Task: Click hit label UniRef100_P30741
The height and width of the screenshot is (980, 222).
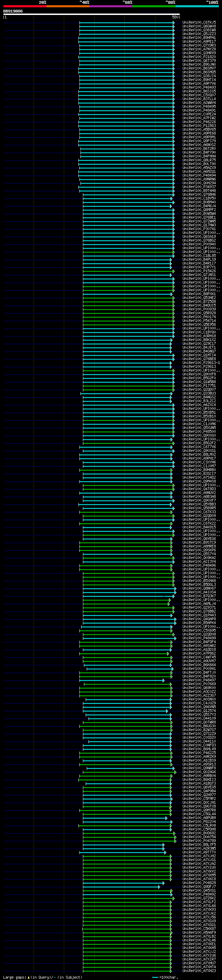Action: [199, 229]
